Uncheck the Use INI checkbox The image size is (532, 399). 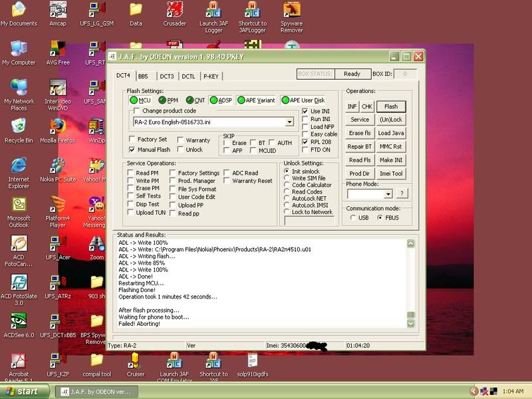click(305, 111)
